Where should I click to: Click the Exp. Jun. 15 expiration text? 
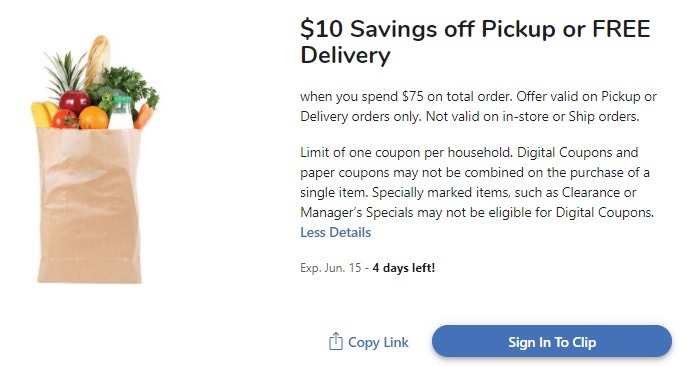331,267
